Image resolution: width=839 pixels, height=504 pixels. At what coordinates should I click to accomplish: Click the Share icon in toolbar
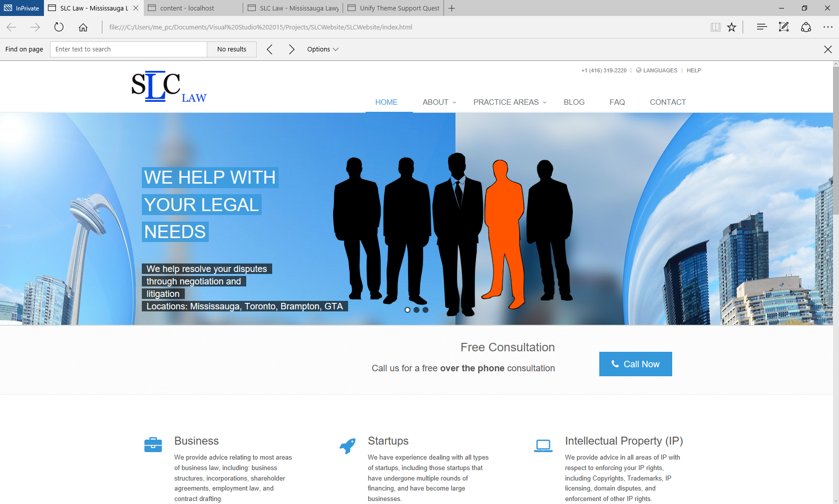(x=806, y=27)
